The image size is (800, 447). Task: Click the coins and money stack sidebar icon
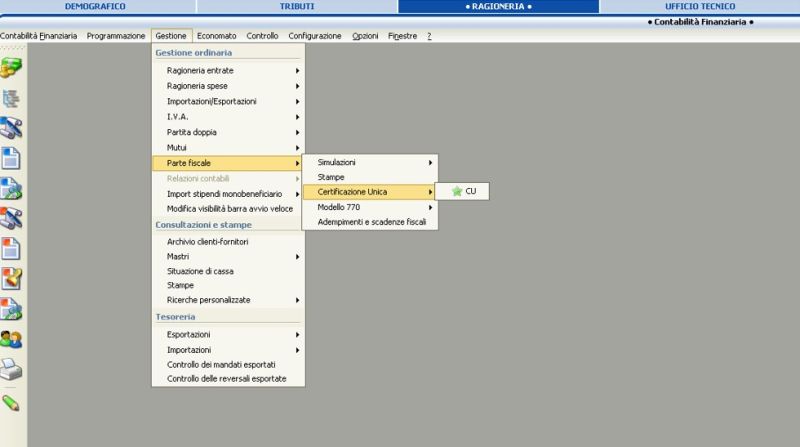click(x=11, y=68)
